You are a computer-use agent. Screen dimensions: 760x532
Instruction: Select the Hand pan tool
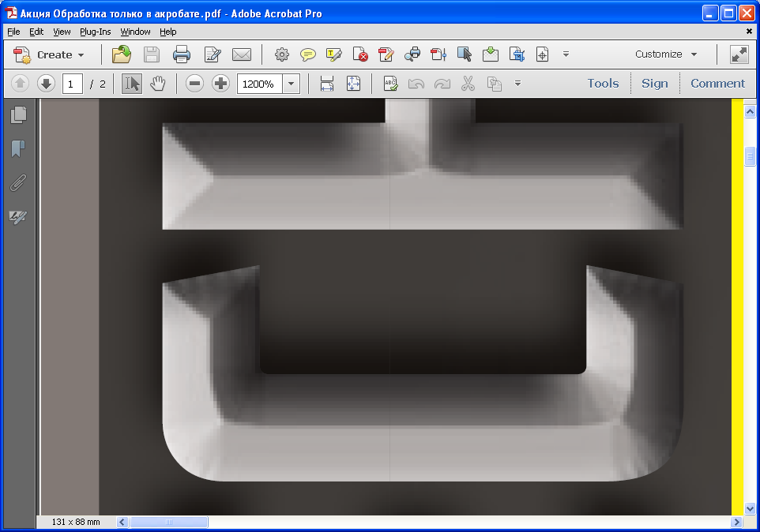tap(158, 84)
